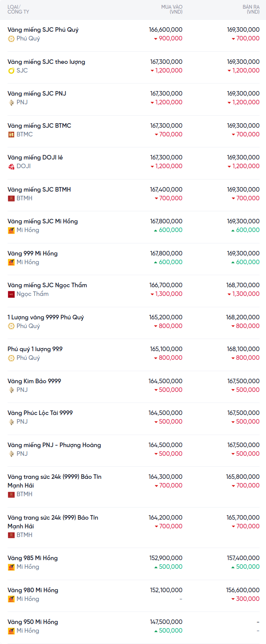Click sell price 157,400,000 for Vàng 985 Mi Hồng

(243, 558)
